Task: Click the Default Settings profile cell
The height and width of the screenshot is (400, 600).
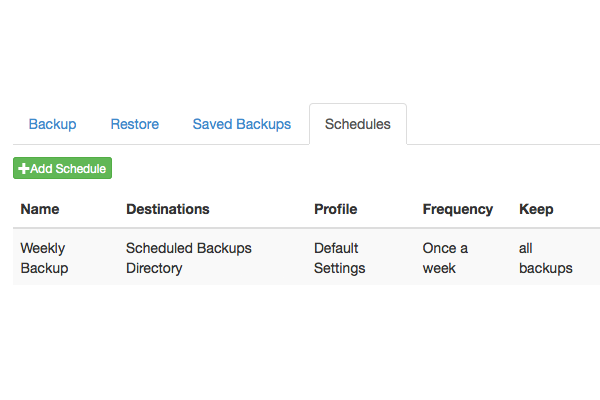Action: click(339, 258)
